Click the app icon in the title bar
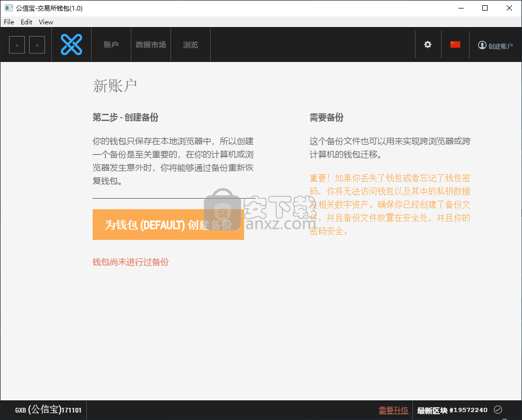This screenshot has height=420, width=522. (8, 8)
